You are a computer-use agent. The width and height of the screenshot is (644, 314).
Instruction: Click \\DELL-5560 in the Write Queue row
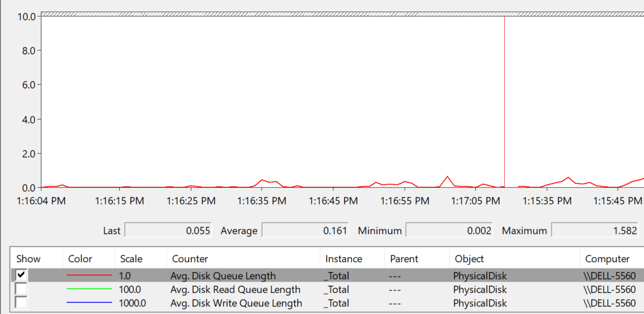point(609,303)
